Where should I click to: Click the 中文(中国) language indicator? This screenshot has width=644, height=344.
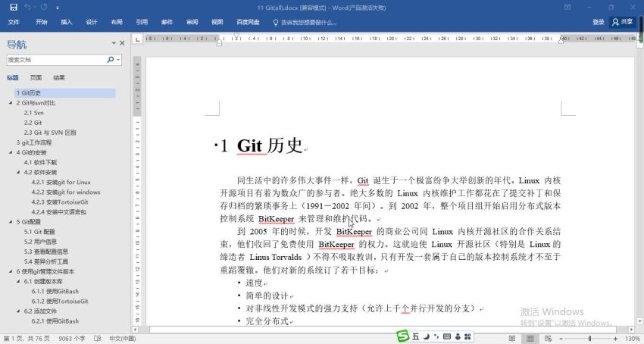click(123, 339)
